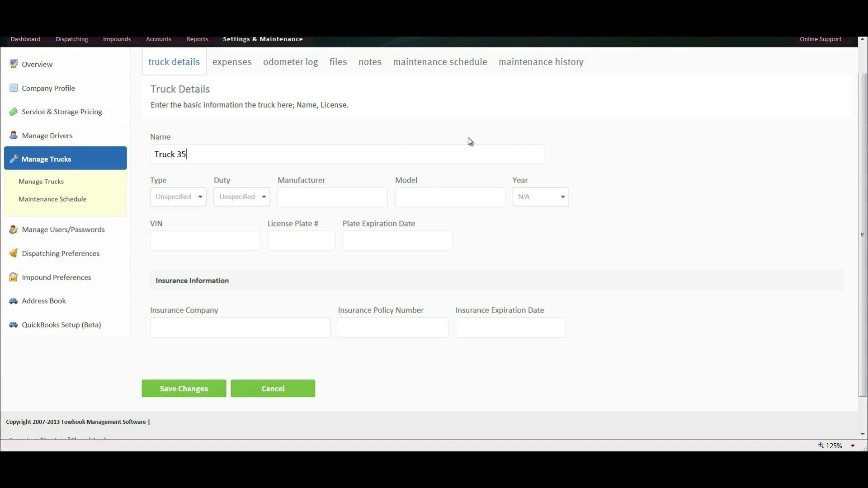Click the QuickBooks Setup car icon
This screenshot has height=488, width=868.
[x=14, y=325]
